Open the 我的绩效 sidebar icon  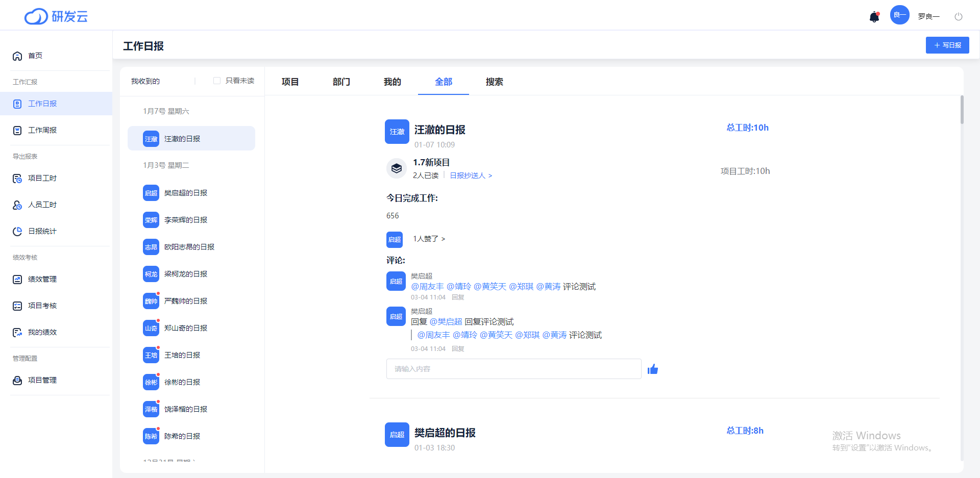(x=17, y=332)
